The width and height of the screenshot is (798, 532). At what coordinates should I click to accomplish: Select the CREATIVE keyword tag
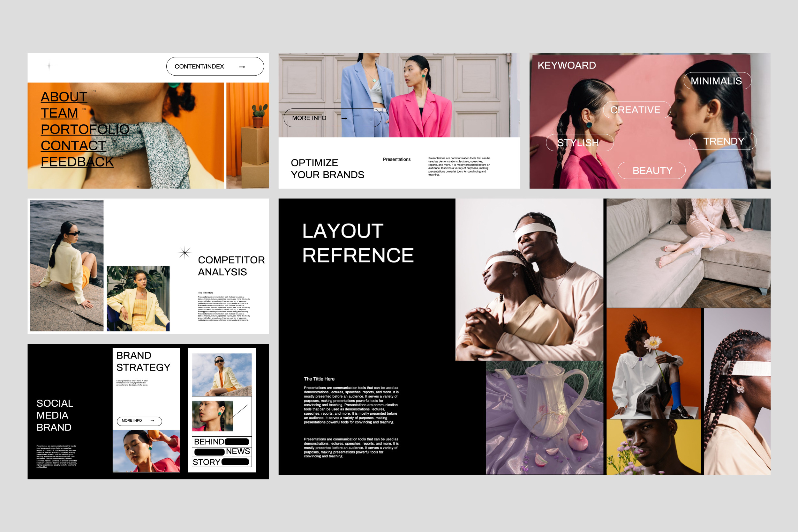[636, 110]
